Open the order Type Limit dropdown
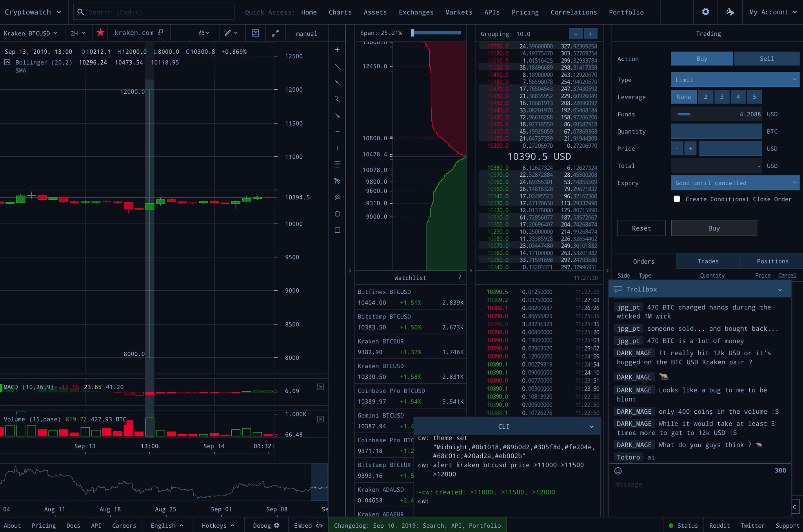Image resolution: width=803 pixels, height=532 pixels. (x=735, y=80)
